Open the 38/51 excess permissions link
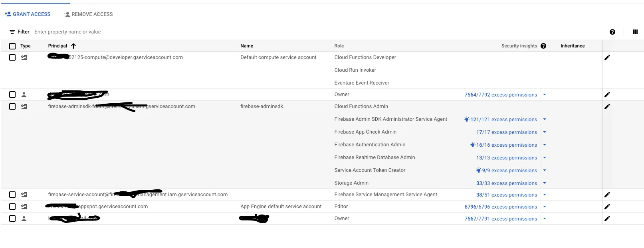 pyautogui.click(x=506, y=195)
